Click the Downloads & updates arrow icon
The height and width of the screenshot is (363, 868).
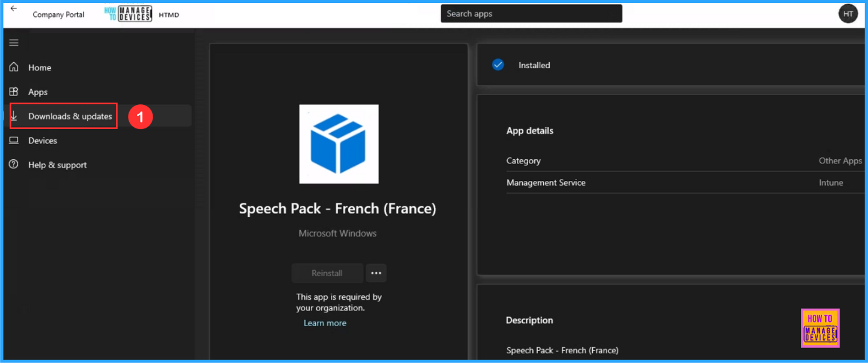[14, 116]
